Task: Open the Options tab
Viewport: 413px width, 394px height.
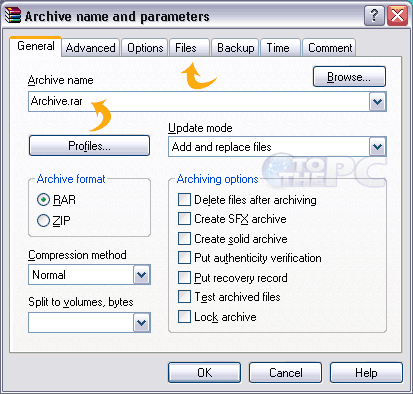Action: coord(145,48)
